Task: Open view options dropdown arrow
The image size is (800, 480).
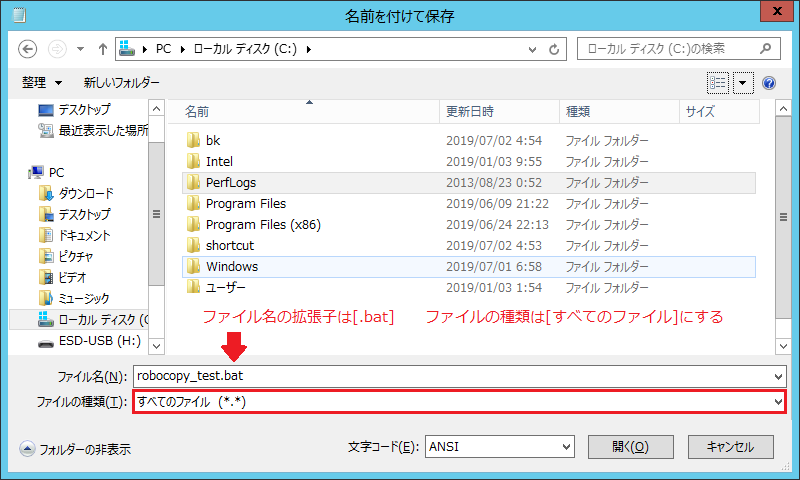Action: point(743,83)
